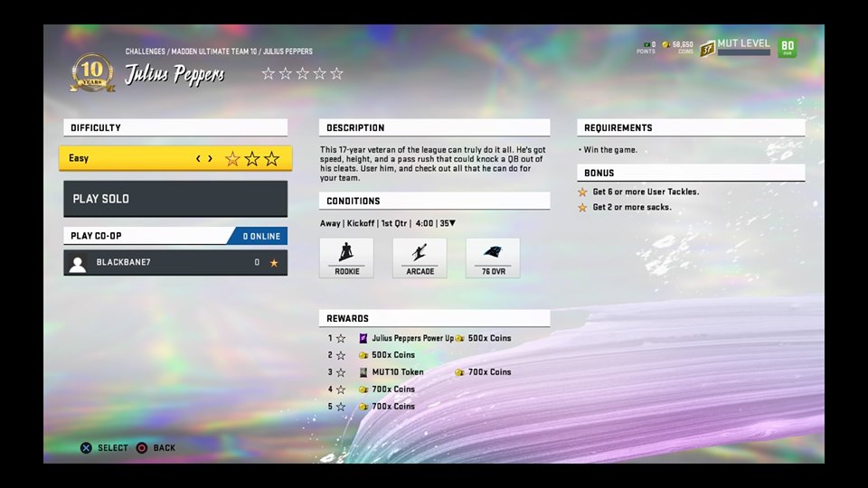The height and width of the screenshot is (488, 868).
Task: Select the BLACKBANE7 co-op player row
Action: point(175,263)
